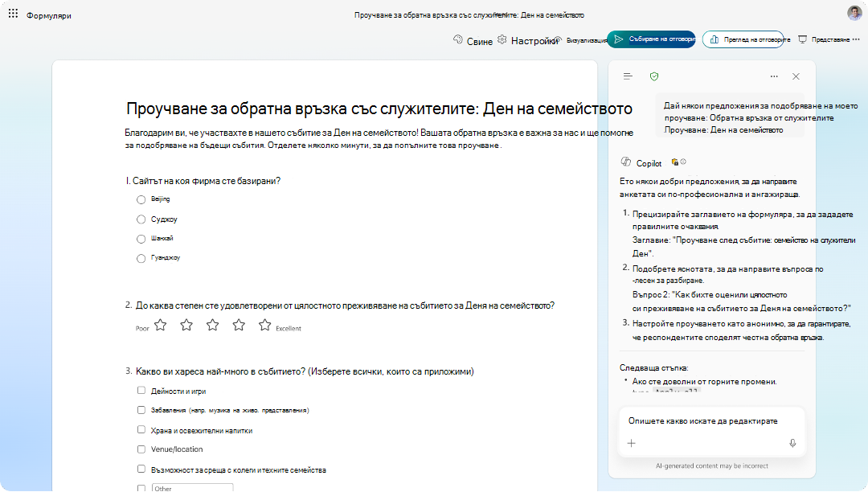Click the AI-generated content may be incorrect notice

point(712,466)
